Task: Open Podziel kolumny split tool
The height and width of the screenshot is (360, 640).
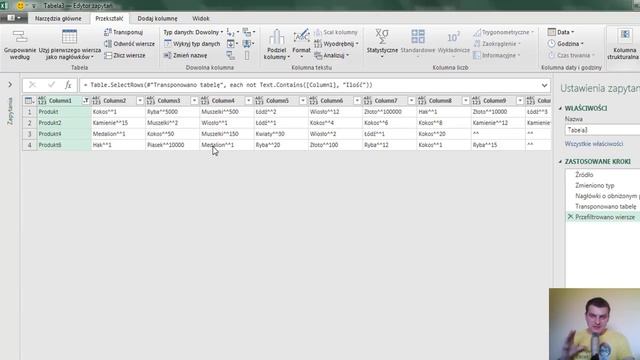Action: click(276, 45)
